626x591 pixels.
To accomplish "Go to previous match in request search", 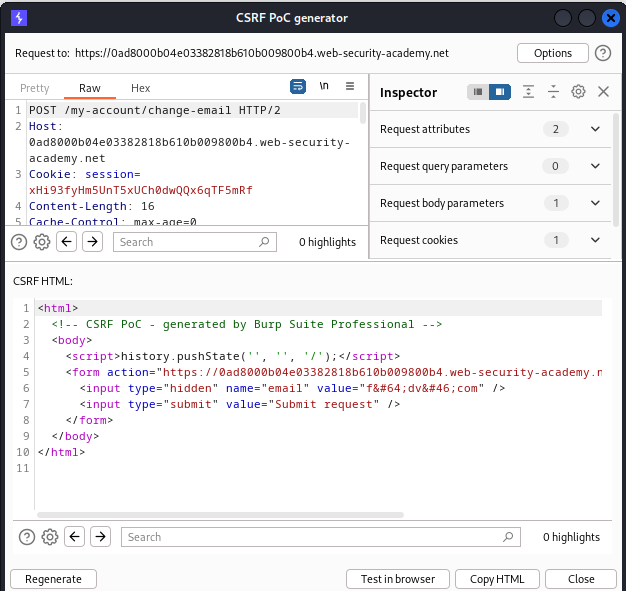I will pyautogui.click(x=66, y=242).
